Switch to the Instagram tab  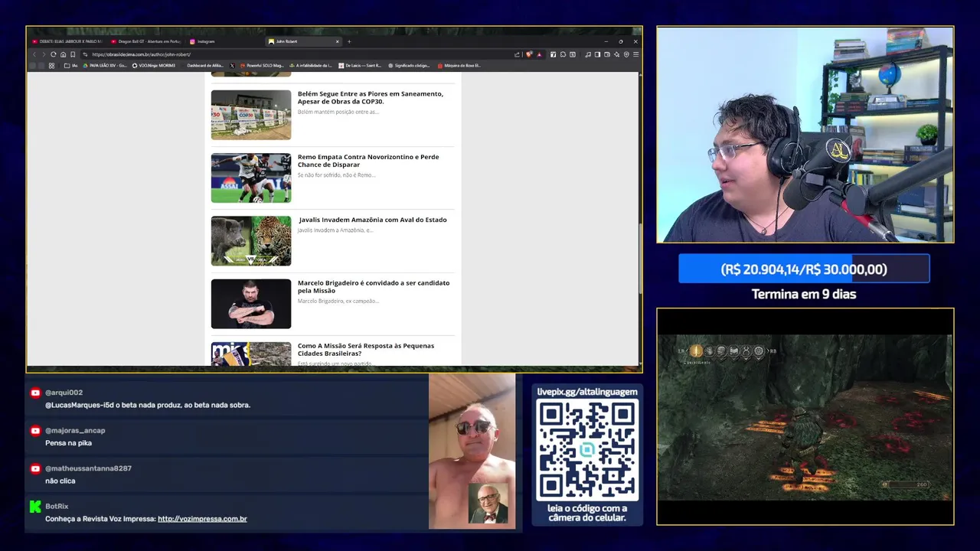(x=202, y=41)
